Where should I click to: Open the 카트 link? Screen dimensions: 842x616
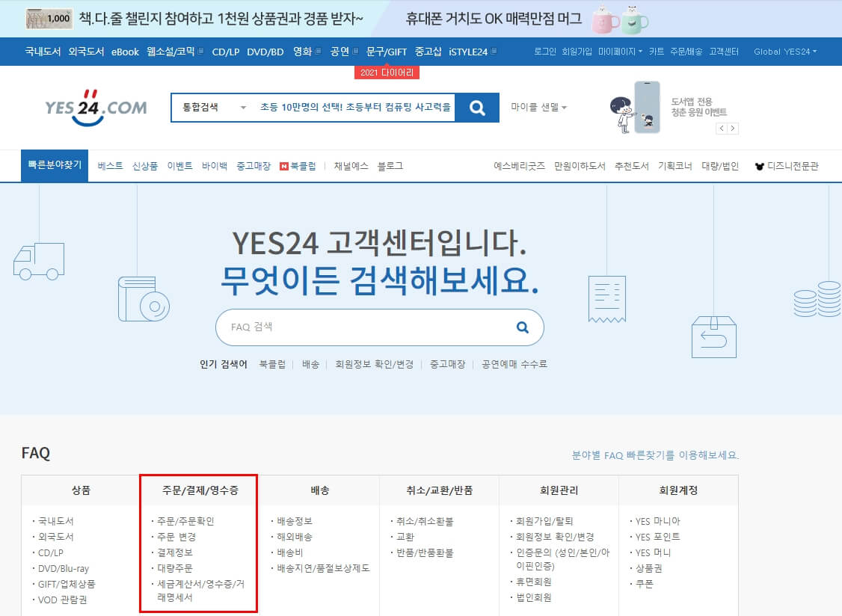click(x=657, y=52)
